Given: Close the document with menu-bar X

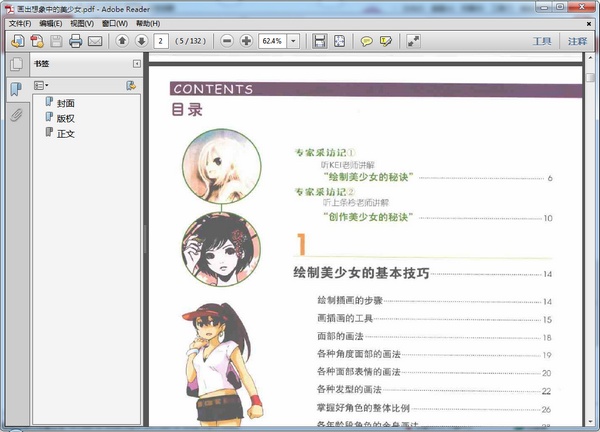Looking at the screenshot, I should [x=589, y=24].
